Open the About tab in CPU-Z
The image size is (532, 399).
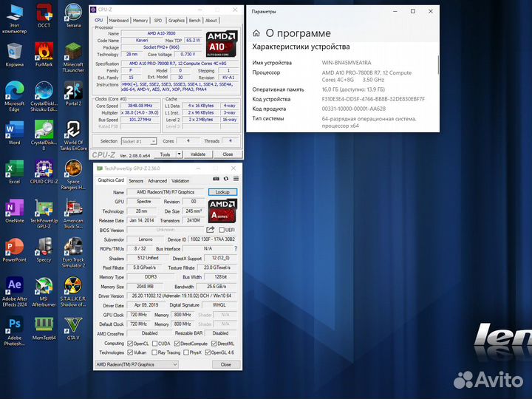211,21
